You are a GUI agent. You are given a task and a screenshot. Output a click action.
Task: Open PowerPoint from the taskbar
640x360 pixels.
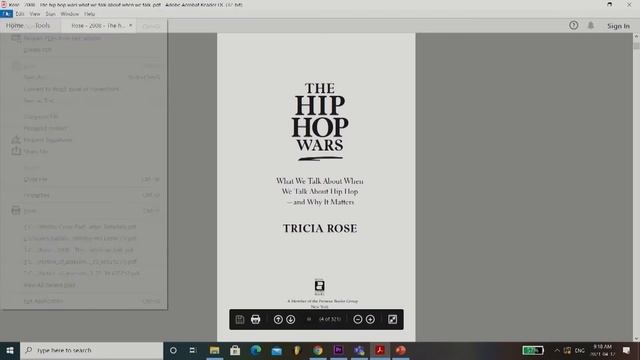[x=401, y=350]
